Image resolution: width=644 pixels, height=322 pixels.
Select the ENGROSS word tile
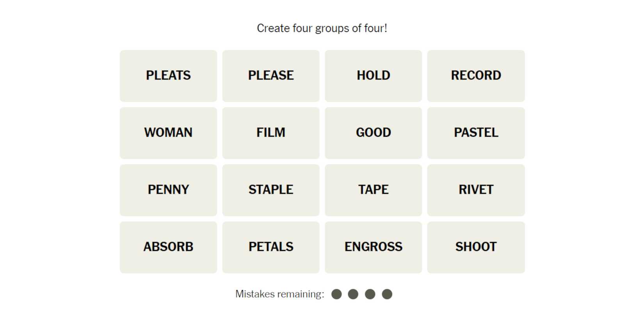373,247
